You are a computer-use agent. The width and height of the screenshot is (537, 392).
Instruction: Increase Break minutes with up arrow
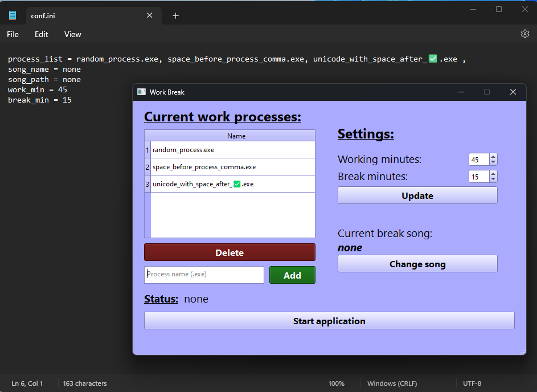pyautogui.click(x=493, y=174)
